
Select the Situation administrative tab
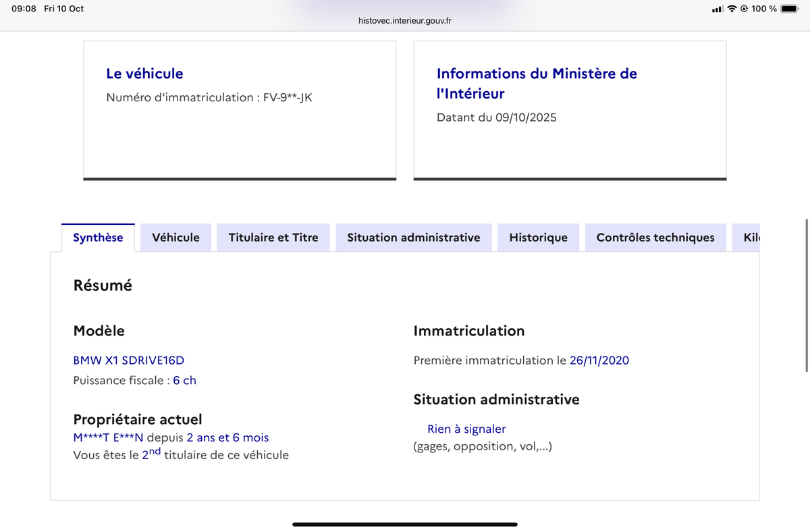(x=413, y=238)
